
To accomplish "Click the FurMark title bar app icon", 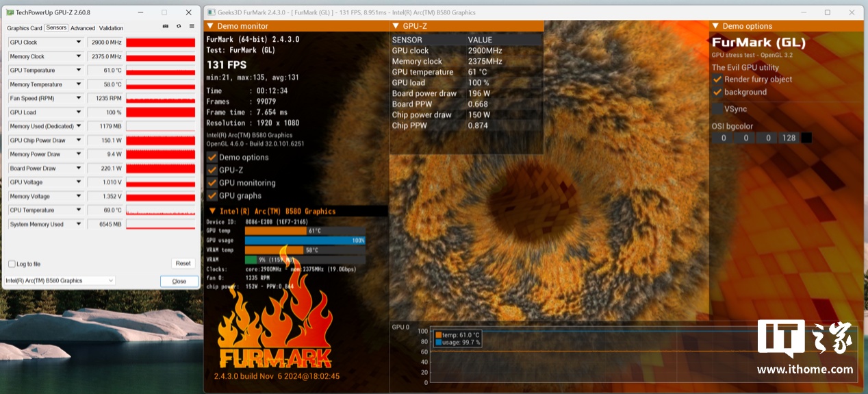I will coord(210,12).
